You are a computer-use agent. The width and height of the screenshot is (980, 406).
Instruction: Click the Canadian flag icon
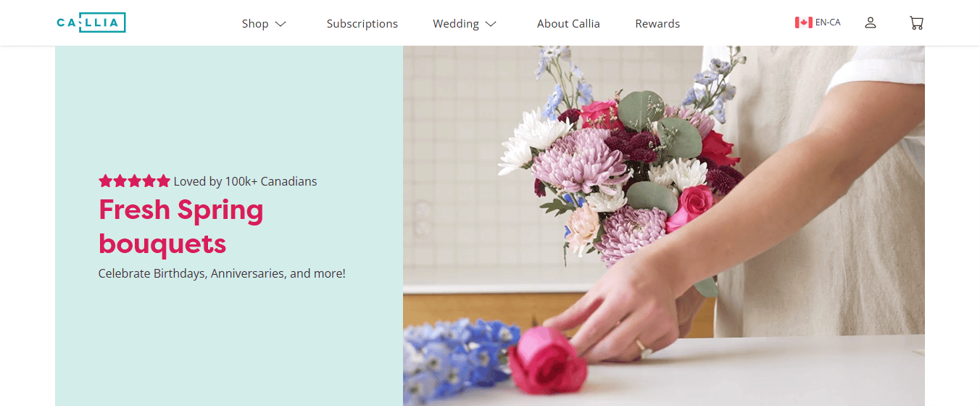[x=803, y=22]
